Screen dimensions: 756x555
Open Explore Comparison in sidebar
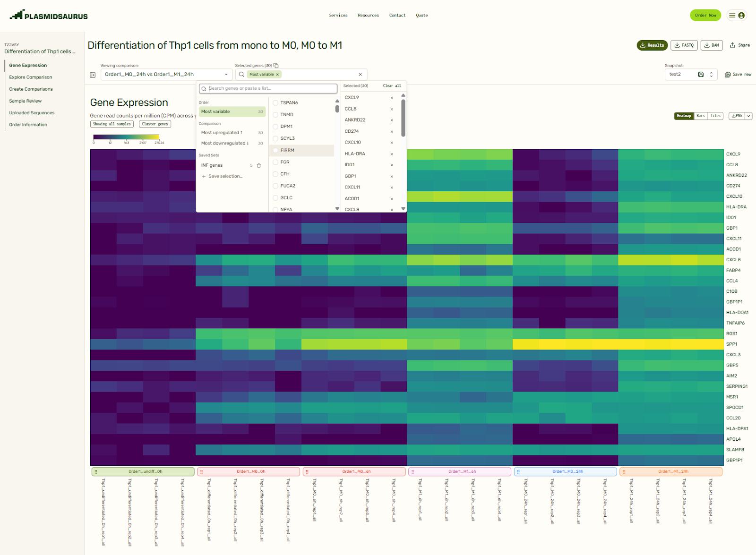click(31, 77)
